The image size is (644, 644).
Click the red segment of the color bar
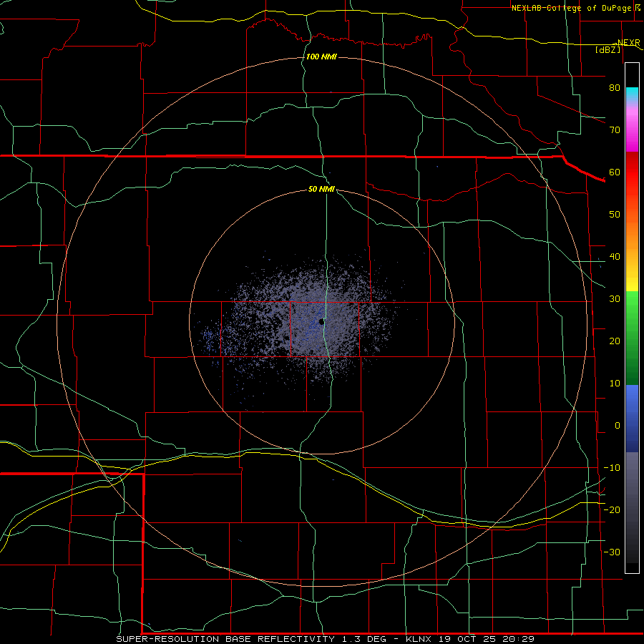(x=632, y=172)
